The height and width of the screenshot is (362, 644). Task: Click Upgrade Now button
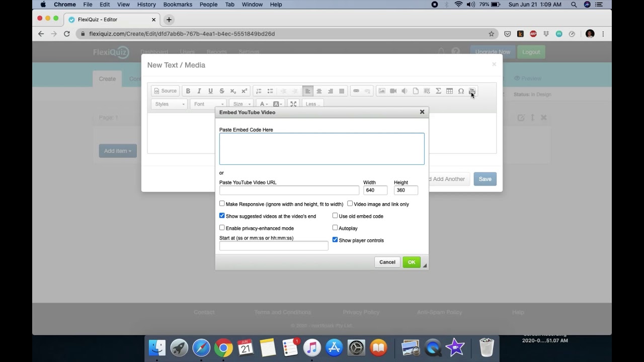(493, 52)
